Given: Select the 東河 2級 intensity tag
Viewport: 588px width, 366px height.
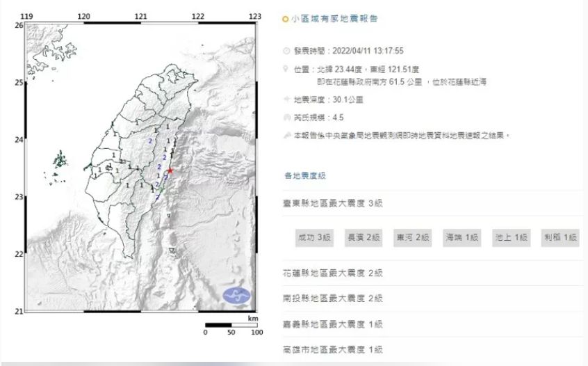Looking at the screenshot, I should pyautogui.click(x=413, y=238).
